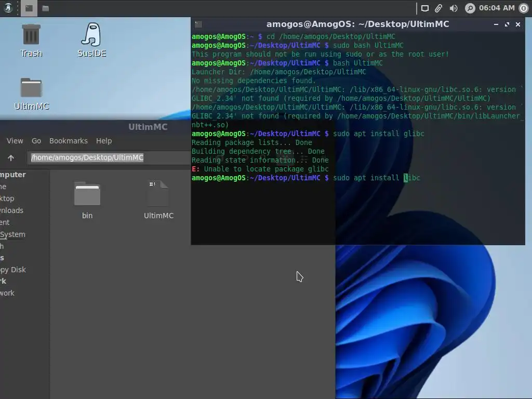Click the file manager taskbar button

coord(46,8)
